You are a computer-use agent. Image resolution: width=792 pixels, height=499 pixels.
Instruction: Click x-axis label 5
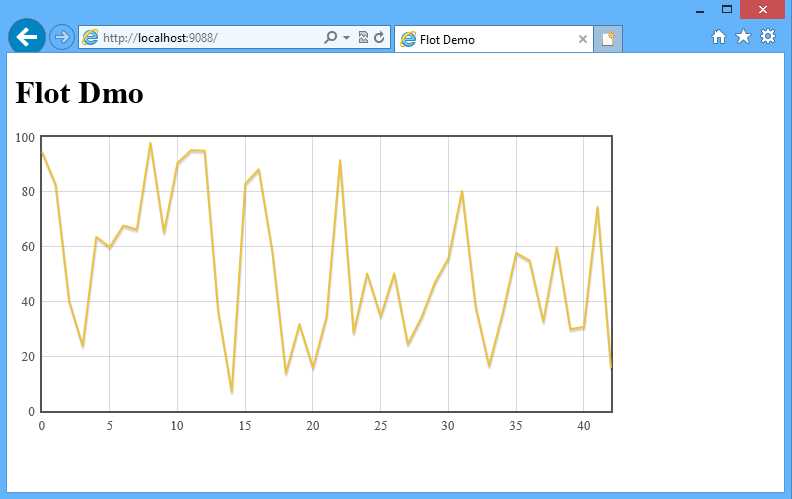pyautogui.click(x=110, y=426)
